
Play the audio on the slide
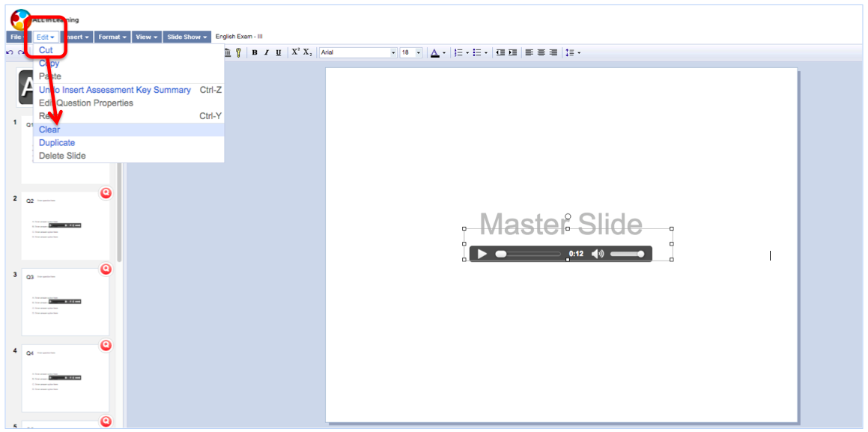click(482, 254)
